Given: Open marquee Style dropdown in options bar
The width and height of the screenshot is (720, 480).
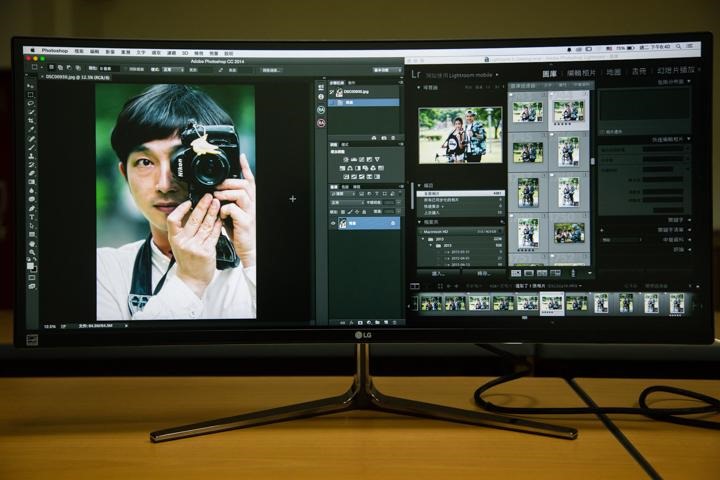Looking at the screenshot, I should click(x=173, y=69).
